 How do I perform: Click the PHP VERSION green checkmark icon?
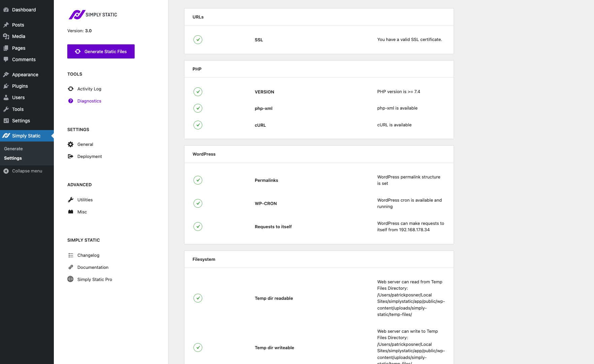pyautogui.click(x=198, y=92)
